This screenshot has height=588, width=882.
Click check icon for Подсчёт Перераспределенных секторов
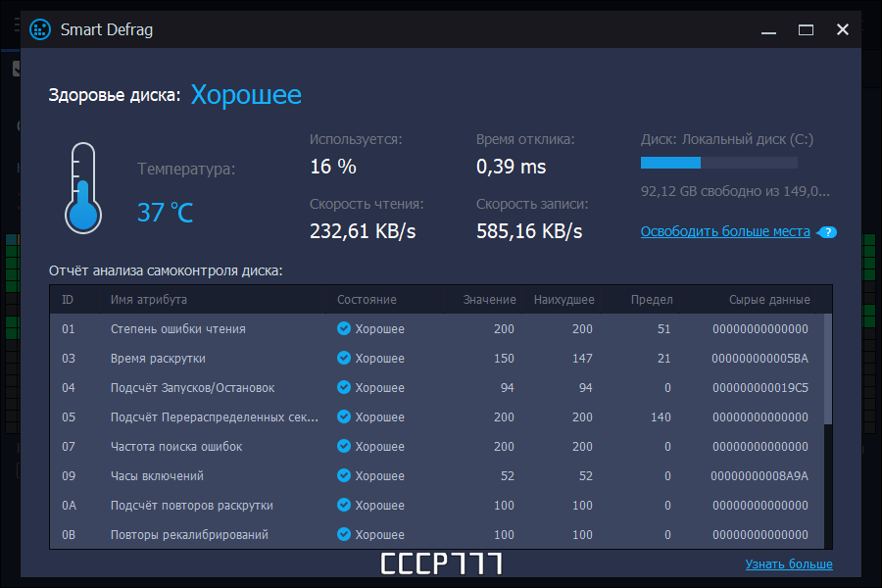pos(343,416)
